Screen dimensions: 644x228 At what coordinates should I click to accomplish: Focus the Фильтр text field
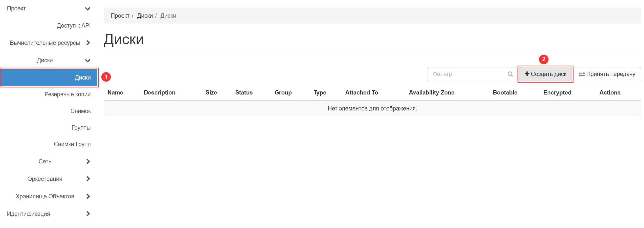tap(468, 74)
